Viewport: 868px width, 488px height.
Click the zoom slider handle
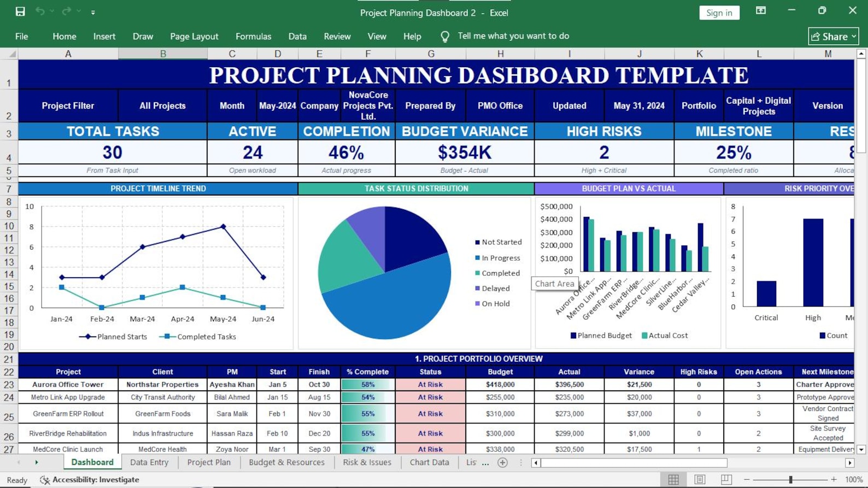(790, 479)
